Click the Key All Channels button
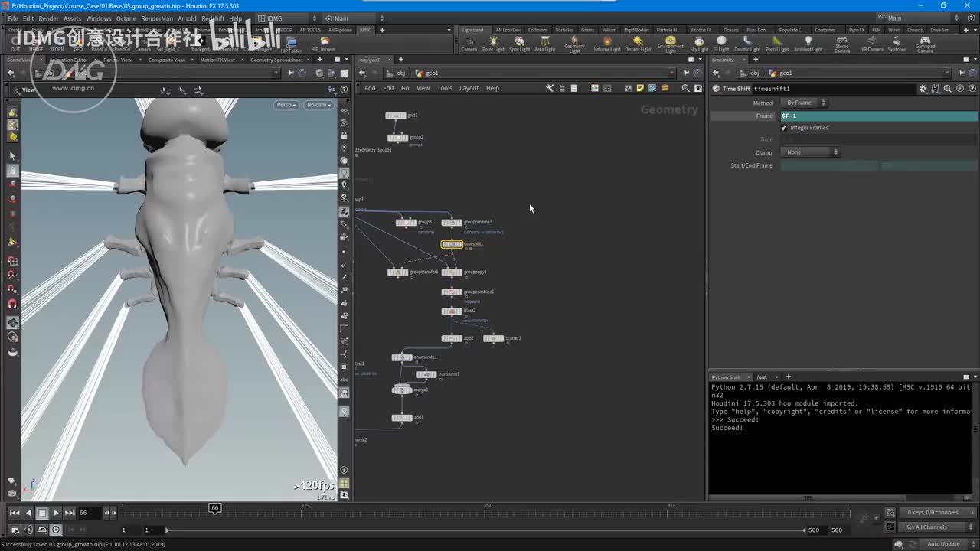980x551 pixels. click(x=926, y=527)
